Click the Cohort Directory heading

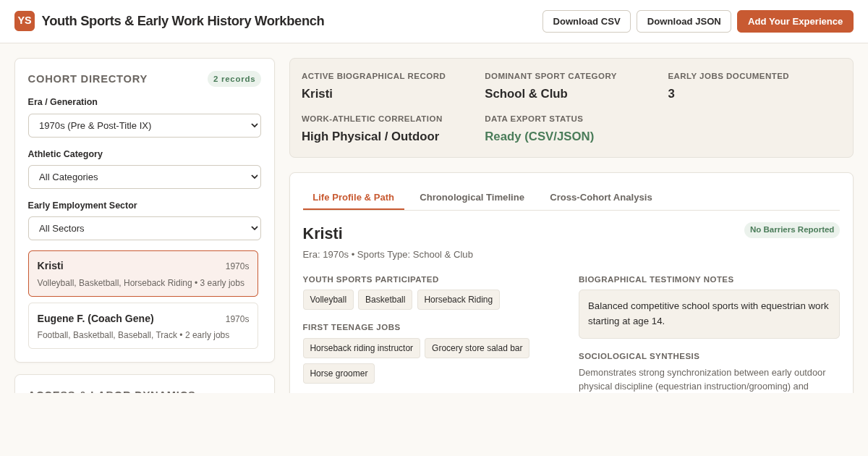(x=88, y=79)
